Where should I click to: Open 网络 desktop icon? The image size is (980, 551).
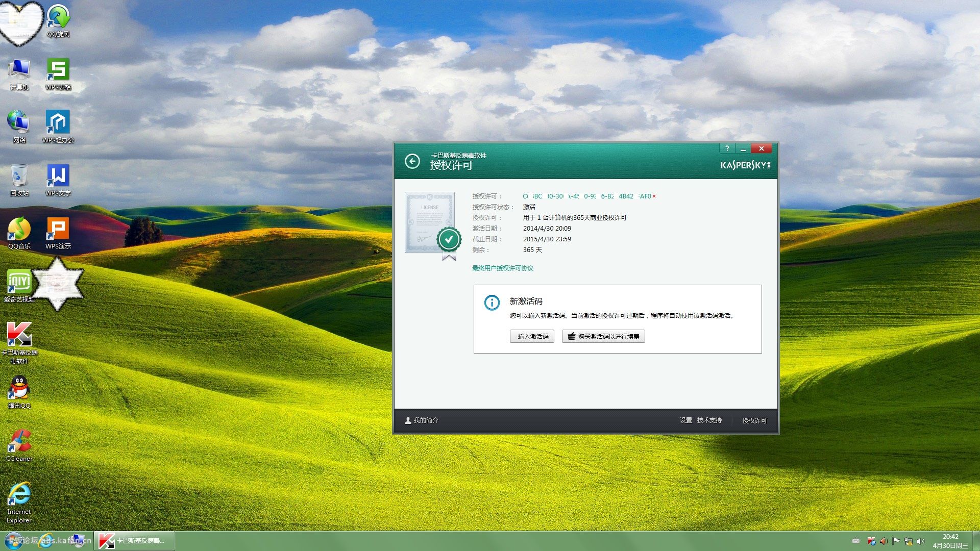point(19,127)
